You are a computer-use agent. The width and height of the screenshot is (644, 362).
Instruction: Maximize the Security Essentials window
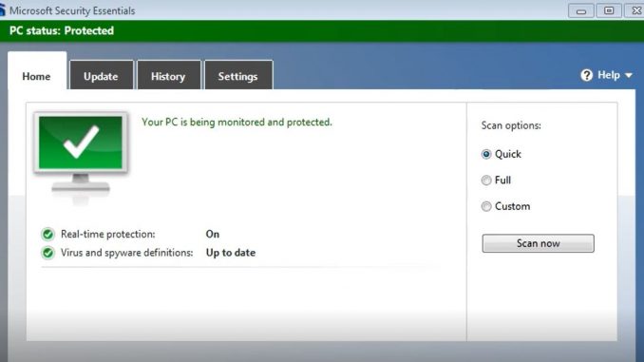[609, 10]
